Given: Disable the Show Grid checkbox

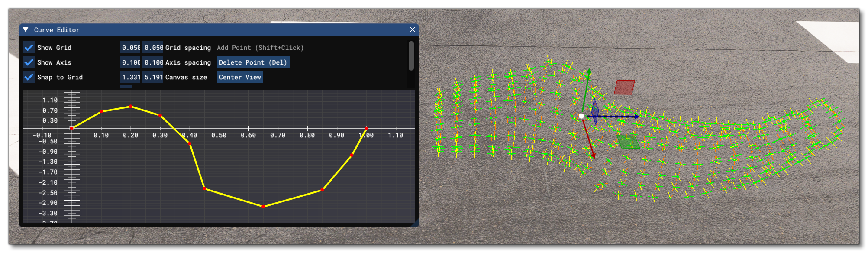Looking at the screenshot, I should [x=29, y=48].
